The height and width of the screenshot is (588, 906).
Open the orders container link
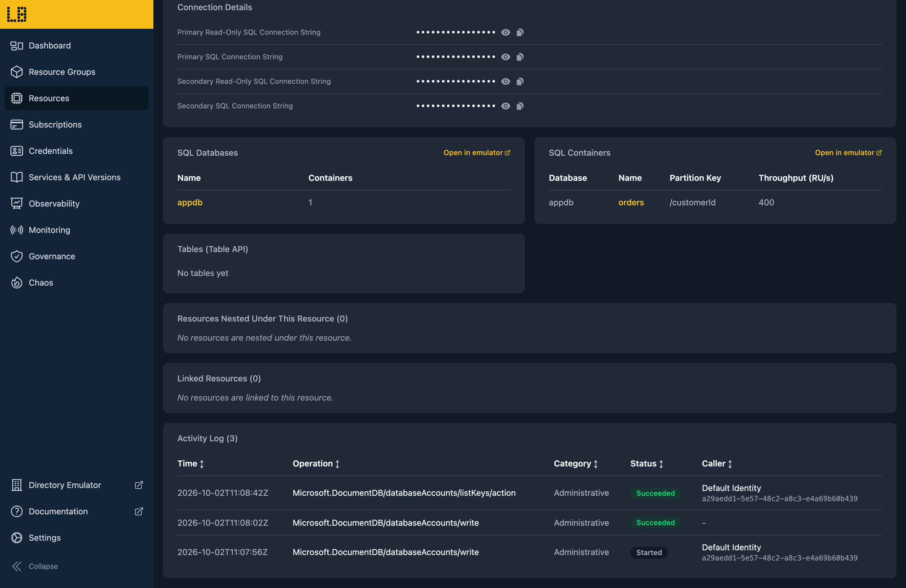point(631,202)
